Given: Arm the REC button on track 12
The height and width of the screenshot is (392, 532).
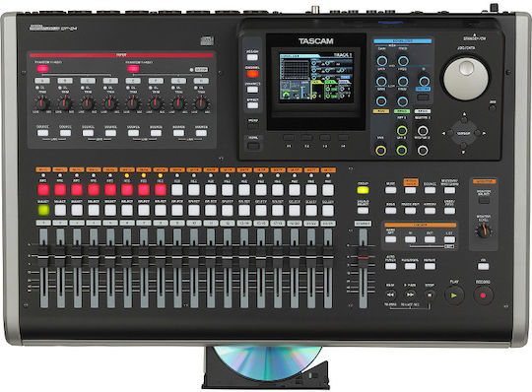Looking at the screenshot, I should click(x=228, y=190).
